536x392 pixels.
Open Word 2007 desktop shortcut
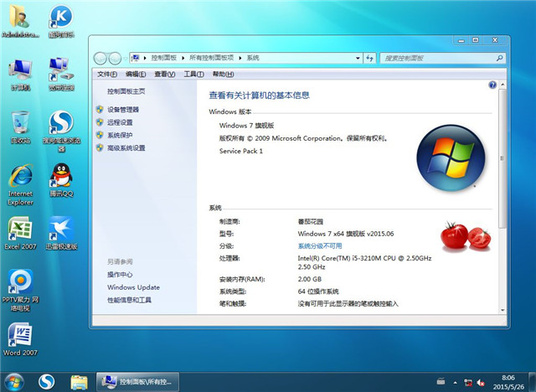(x=20, y=339)
